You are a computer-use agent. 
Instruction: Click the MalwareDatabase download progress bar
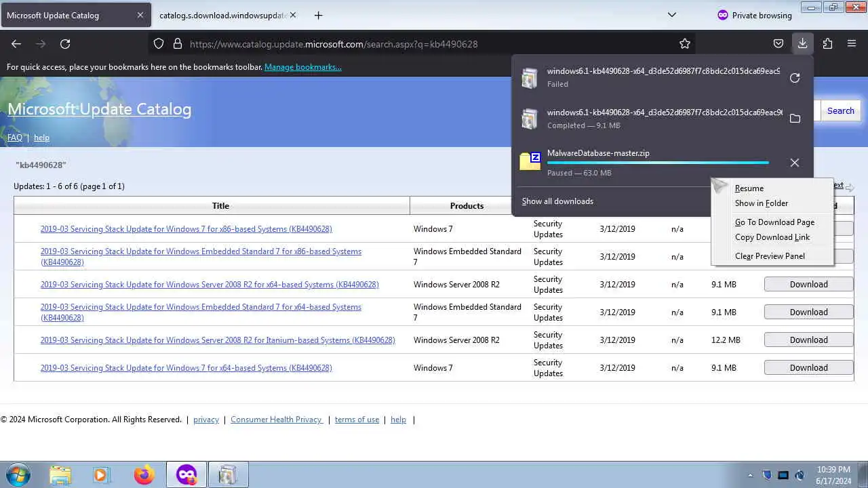point(658,163)
